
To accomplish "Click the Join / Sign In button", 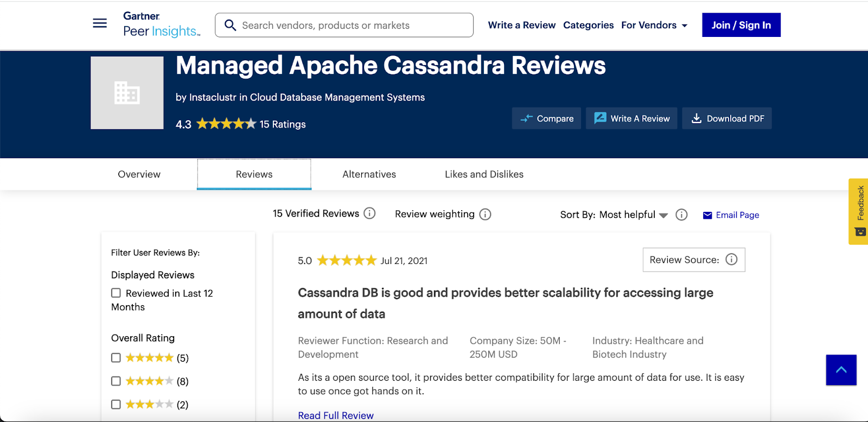I will coord(741,25).
